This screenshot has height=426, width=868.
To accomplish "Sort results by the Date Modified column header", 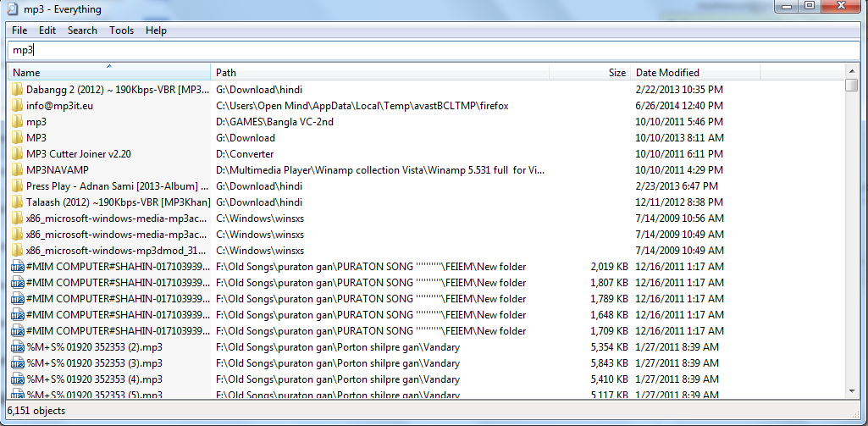I will (x=696, y=72).
